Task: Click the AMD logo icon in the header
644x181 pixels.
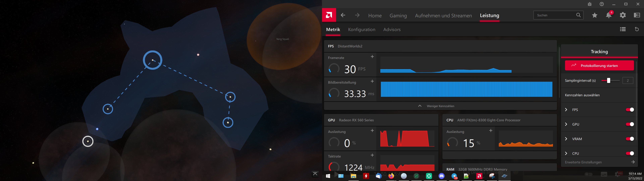Action: click(329, 15)
